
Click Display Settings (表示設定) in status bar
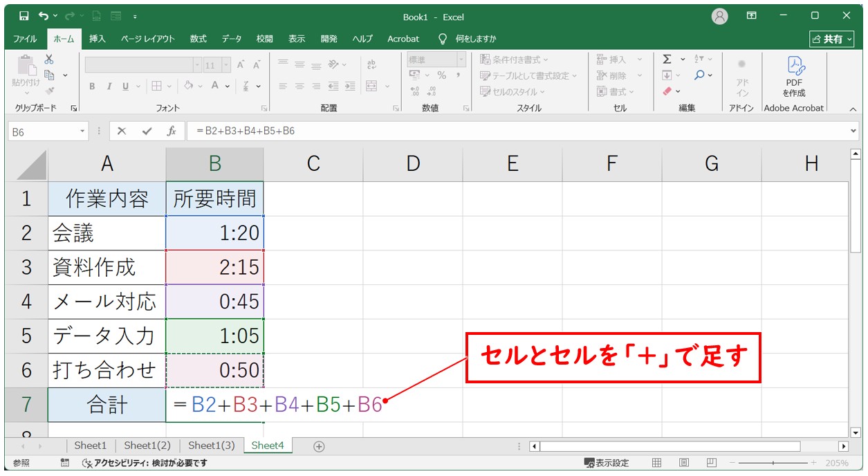607,463
